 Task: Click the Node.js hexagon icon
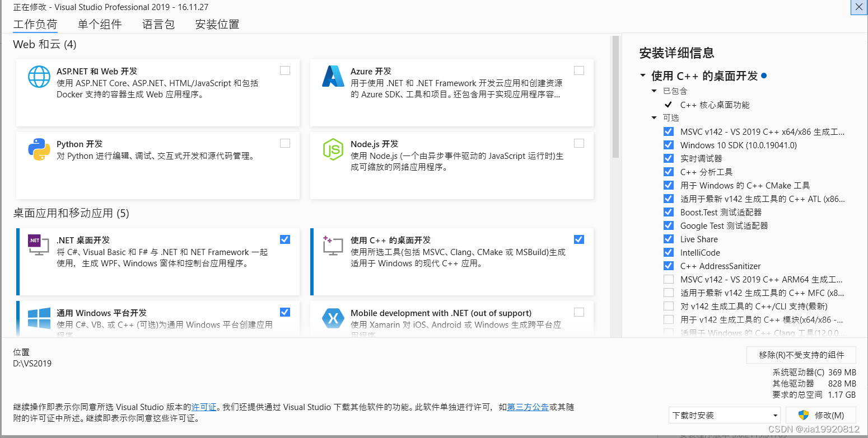coord(333,149)
